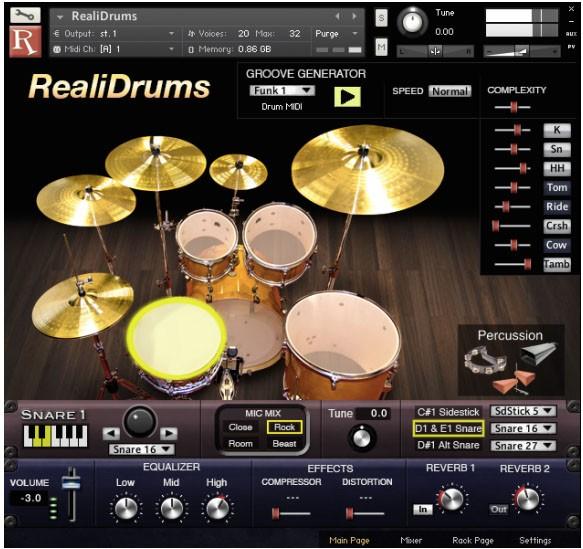The height and width of the screenshot is (549, 583).
Task: Toggle the Sn snare groove button
Action: [557, 149]
